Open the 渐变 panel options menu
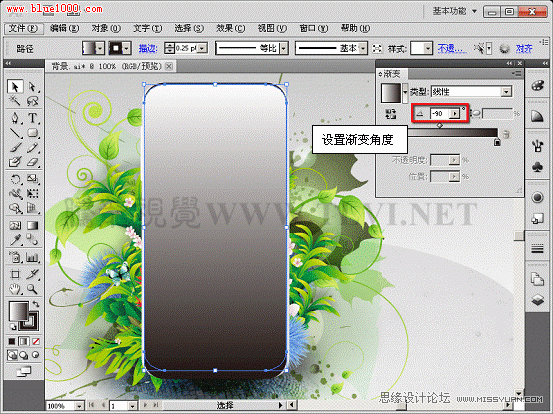Viewport: 553px width, 414px height. click(516, 73)
